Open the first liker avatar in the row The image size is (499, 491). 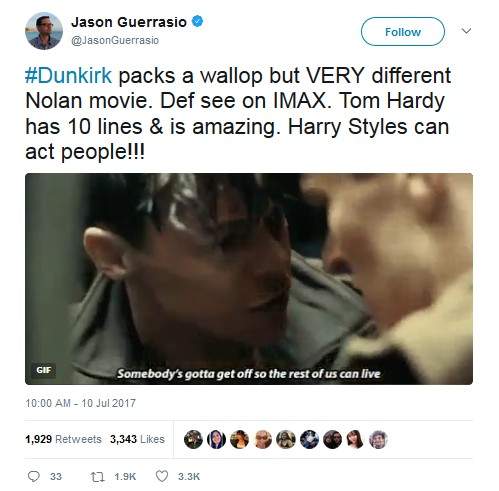193,439
